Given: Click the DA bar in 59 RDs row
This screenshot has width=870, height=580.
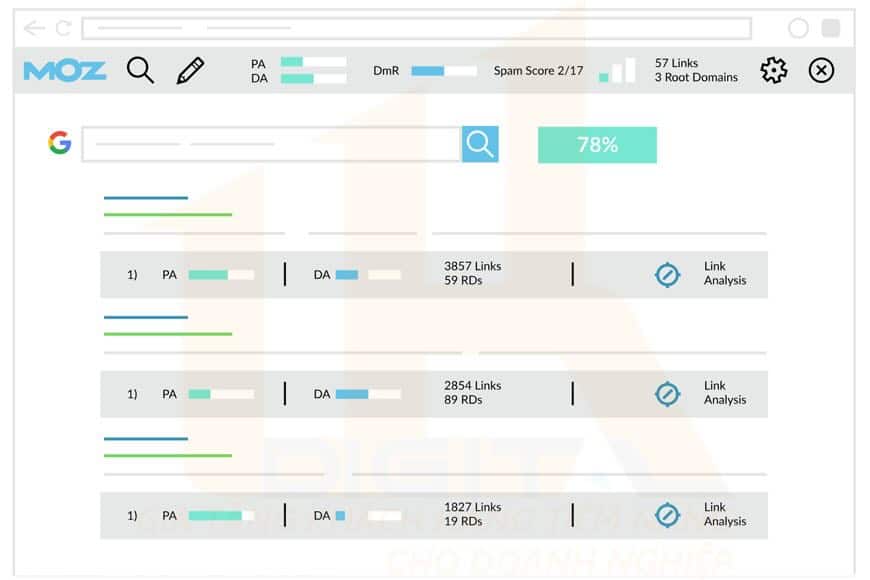Looking at the screenshot, I should click(368, 275).
